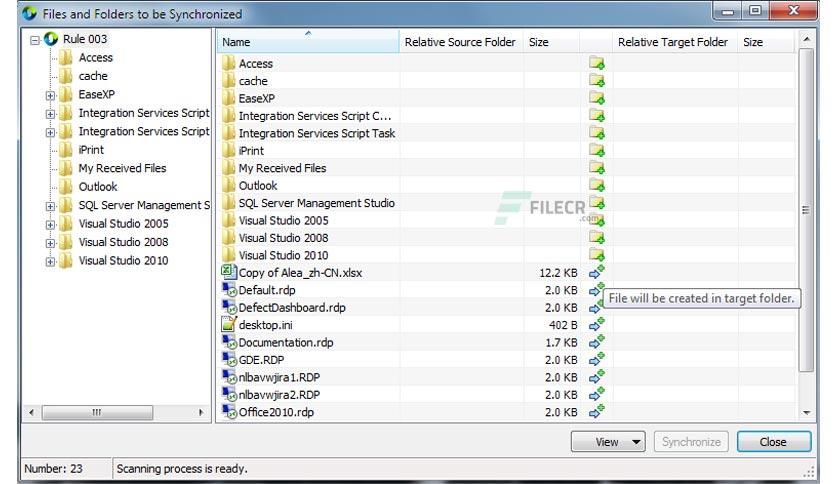Expand the Visual Studio 2005 tree node
Image resolution: width=836 pixels, height=484 pixels.
point(50,225)
